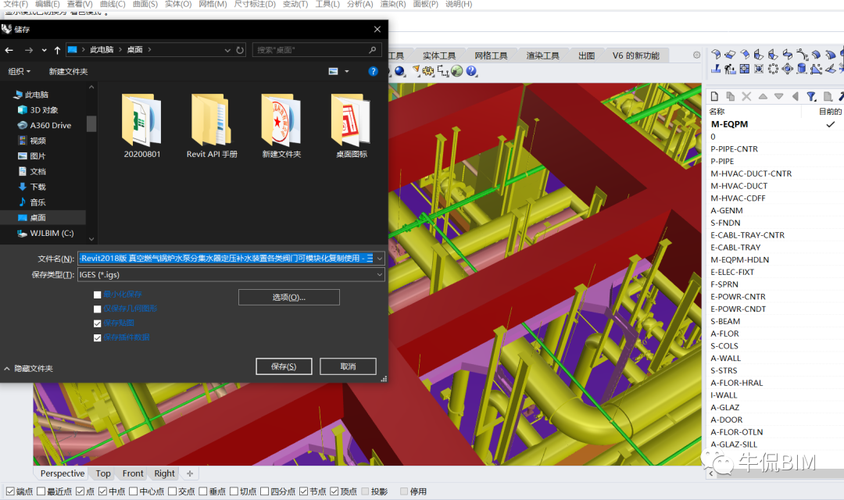The height and width of the screenshot is (500, 844).
Task: Open recent locations dropdown arrow
Action: 44,50
